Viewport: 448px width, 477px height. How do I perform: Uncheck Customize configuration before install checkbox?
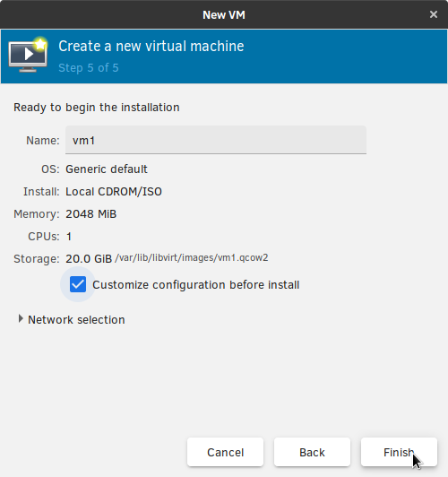tap(78, 284)
